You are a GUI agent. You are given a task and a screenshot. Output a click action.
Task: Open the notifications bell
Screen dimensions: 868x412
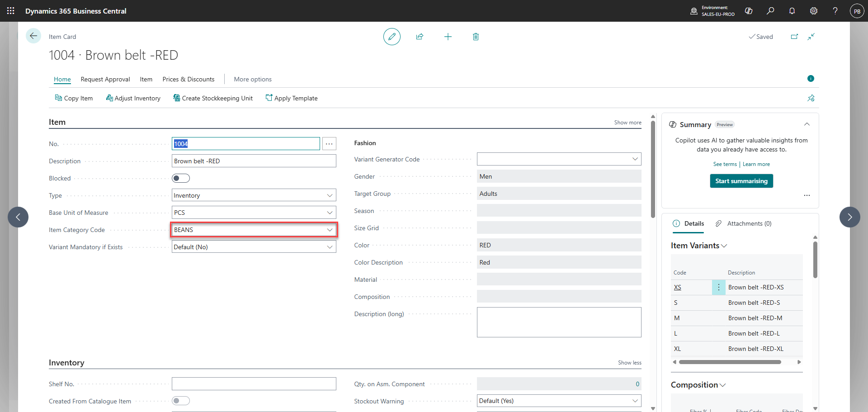pyautogui.click(x=792, y=11)
